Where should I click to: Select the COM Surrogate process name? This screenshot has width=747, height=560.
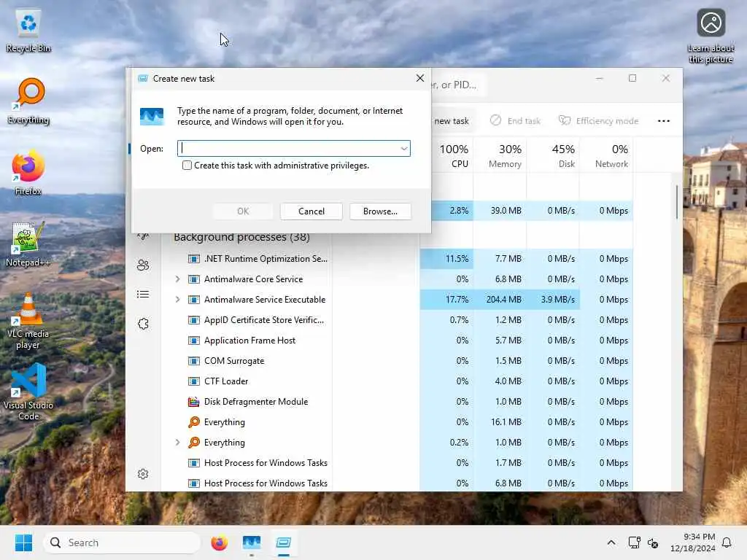[x=234, y=361]
